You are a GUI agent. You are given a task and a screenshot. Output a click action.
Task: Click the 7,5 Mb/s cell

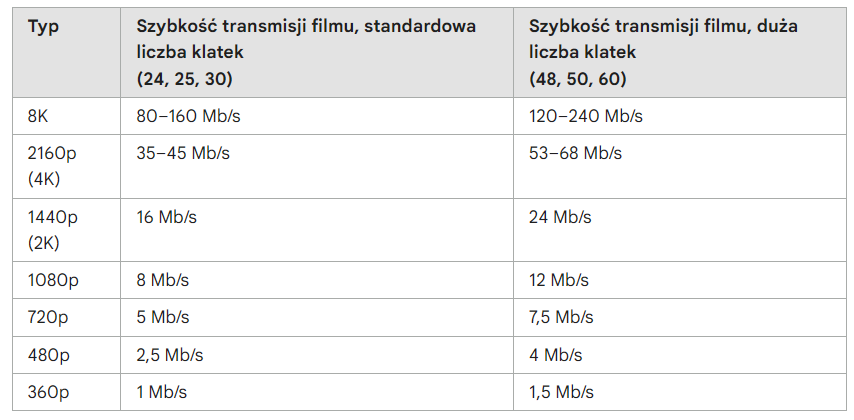click(x=562, y=318)
